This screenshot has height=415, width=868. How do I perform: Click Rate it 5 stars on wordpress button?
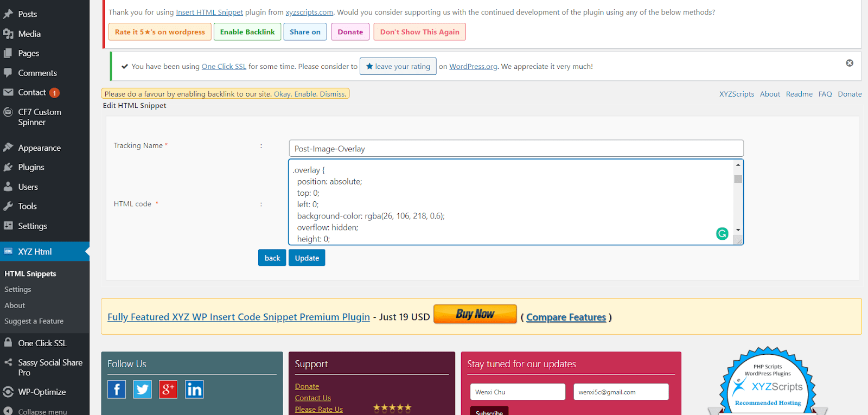coord(160,32)
